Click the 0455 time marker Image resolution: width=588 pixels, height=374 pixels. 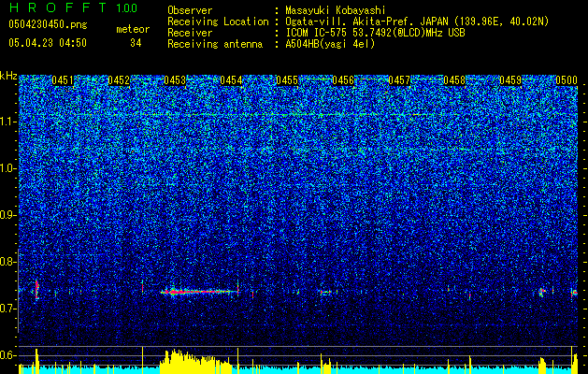pyautogui.click(x=287, y=80)
